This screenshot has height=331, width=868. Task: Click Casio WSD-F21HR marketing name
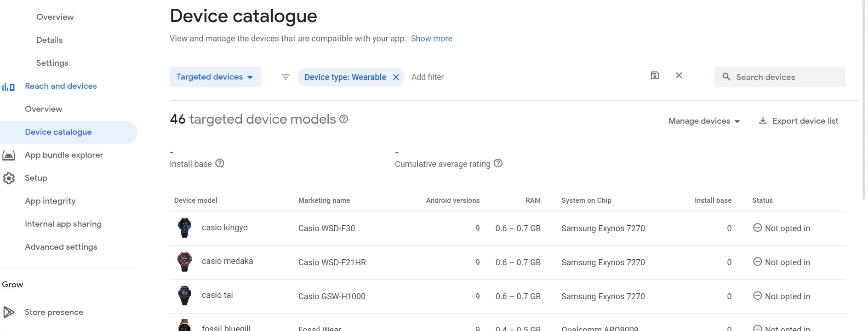click(x=332, y=263)
